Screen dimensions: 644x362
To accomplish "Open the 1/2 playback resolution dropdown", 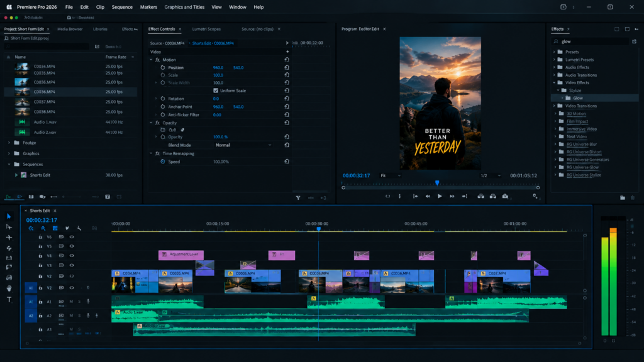I will 491,176.
